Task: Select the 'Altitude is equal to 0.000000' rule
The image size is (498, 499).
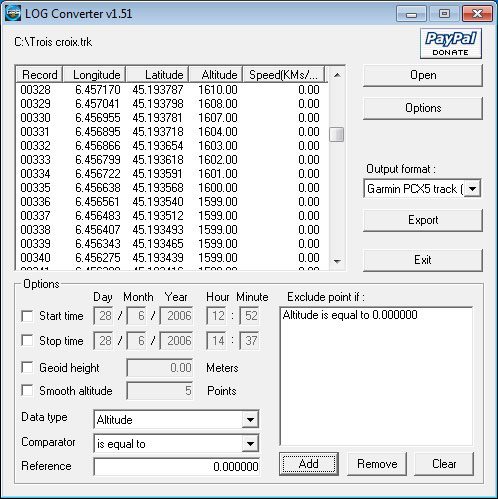Action: [350, 315]
